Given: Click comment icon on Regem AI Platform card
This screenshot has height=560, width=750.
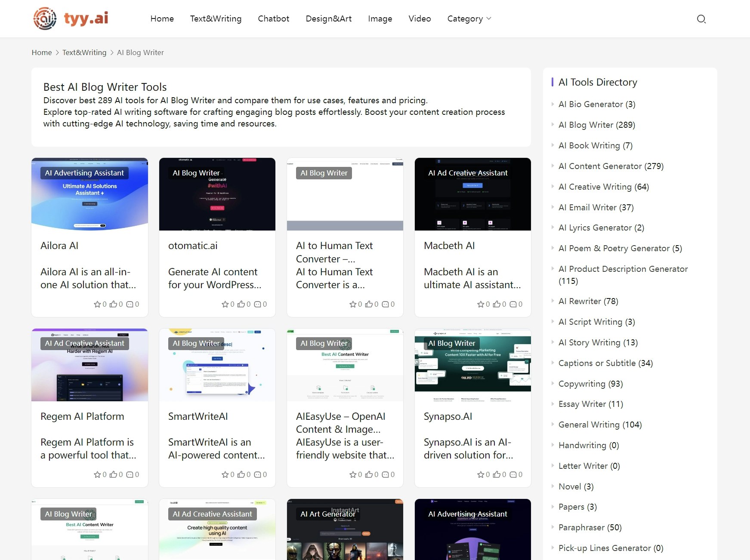Looking at the screenshot, I should pyautogui.click(x=130, y=474).
